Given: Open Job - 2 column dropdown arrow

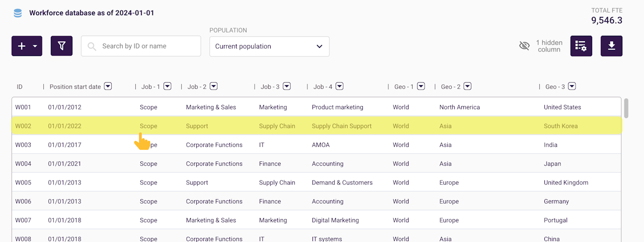Looking at the screenshot, I should click(214, 87).
